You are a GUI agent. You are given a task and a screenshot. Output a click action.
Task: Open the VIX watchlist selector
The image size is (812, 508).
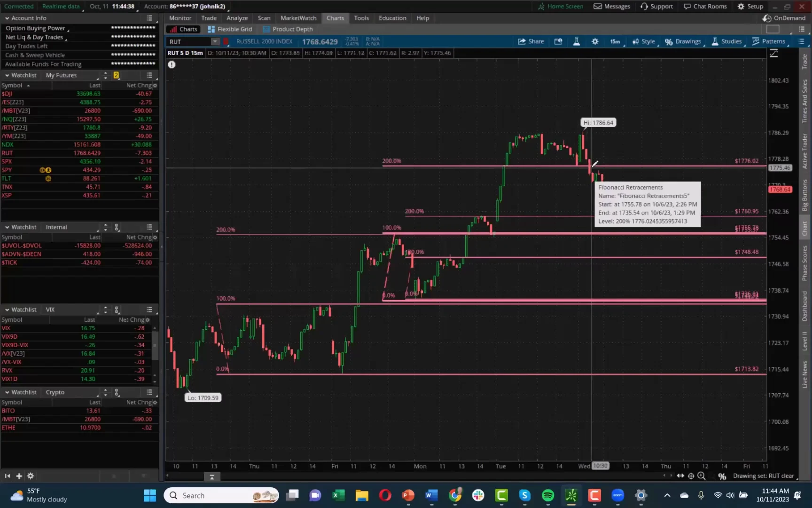coord(51,310)
